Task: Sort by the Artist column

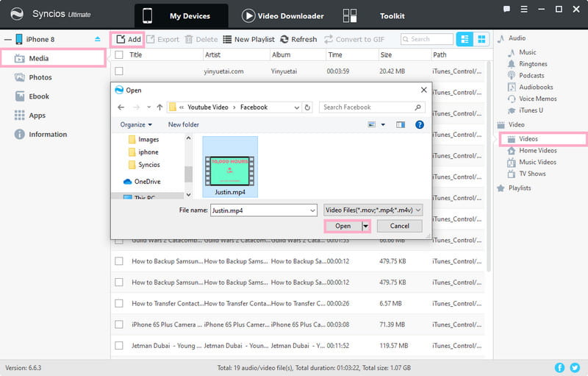Action: [x=212, y=54]
